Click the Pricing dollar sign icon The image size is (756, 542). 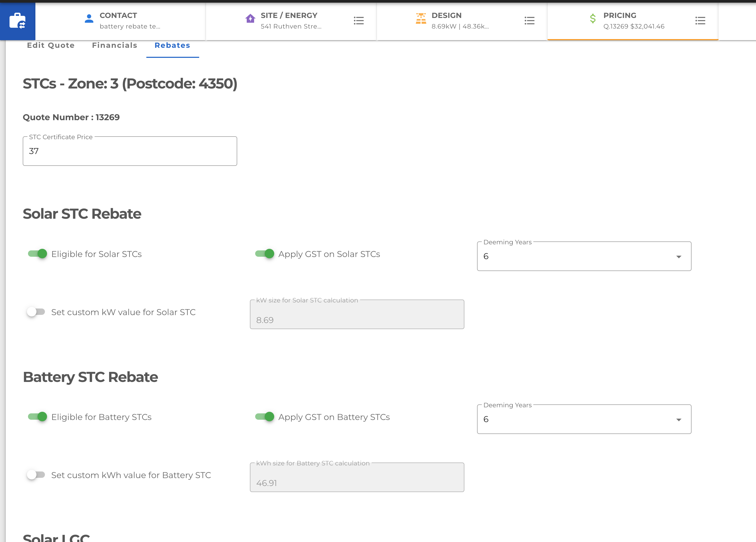(x=593, y=19)
